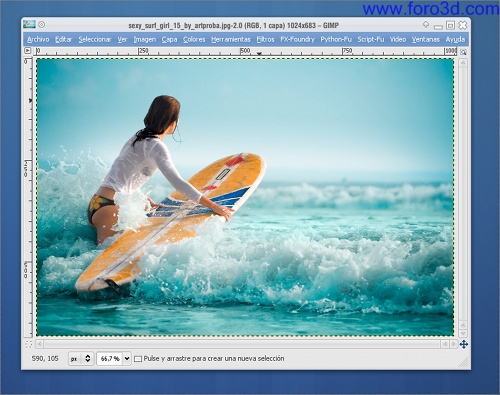Viewport: 500px width, 395px height.
Task: Open the Imagen menu
Action: click(145, 39)
